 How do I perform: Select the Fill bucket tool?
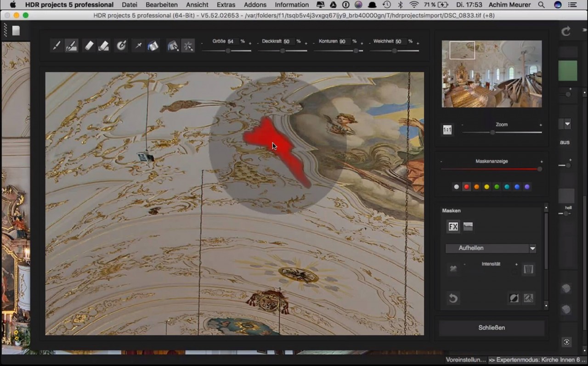153,45
